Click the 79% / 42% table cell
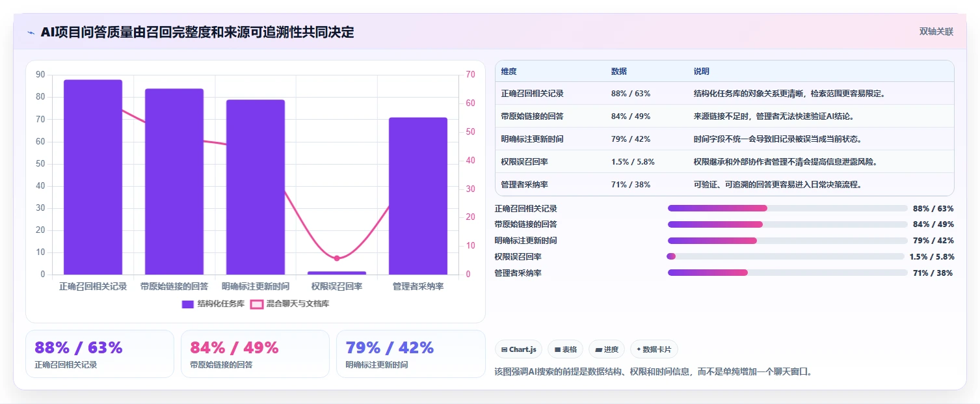Viewport: 980px width, 404px height. pos(631,139)
